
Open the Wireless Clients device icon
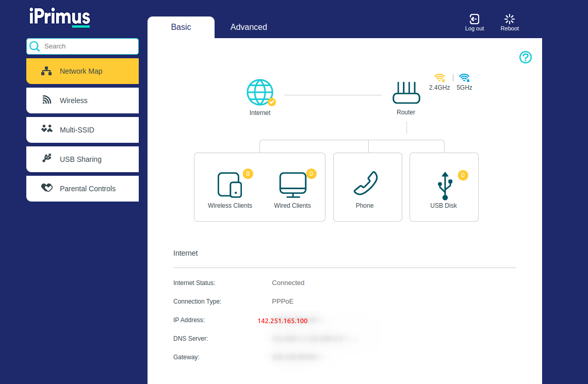230,185
